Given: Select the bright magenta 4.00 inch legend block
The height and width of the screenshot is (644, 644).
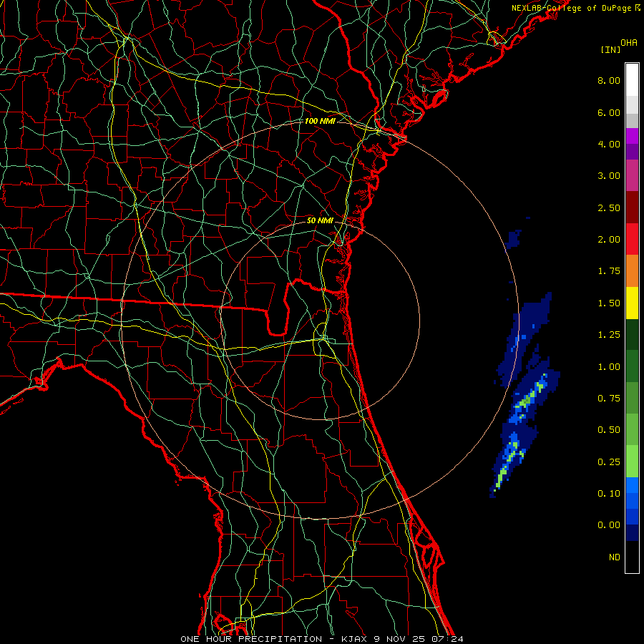Looking at the screenshot, I should (x=632, y=136).
